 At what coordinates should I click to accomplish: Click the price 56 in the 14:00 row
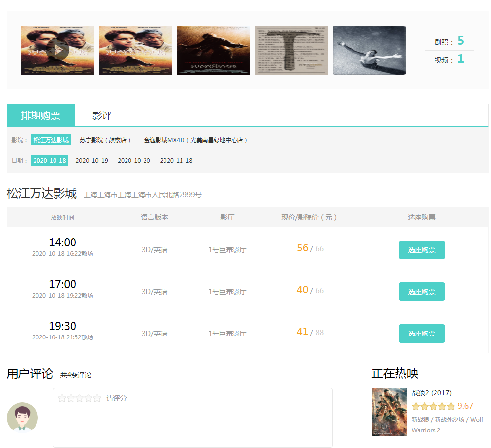303,248
